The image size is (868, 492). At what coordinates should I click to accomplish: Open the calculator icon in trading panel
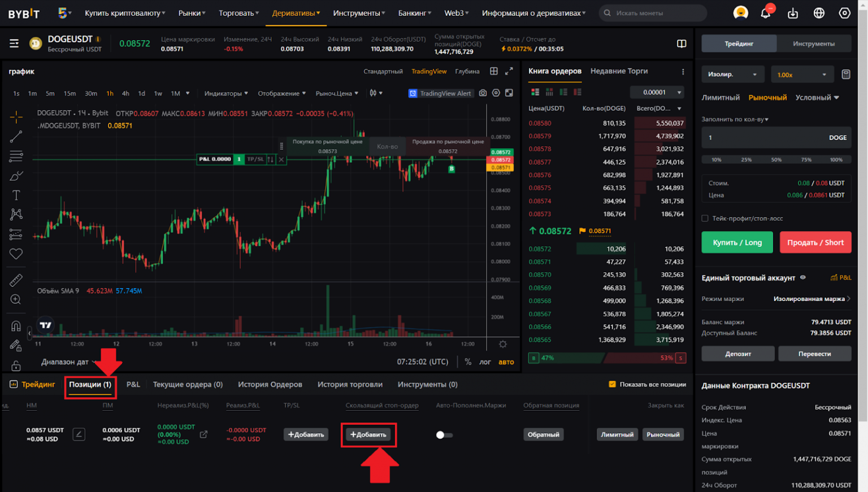(x=845, y=75)
